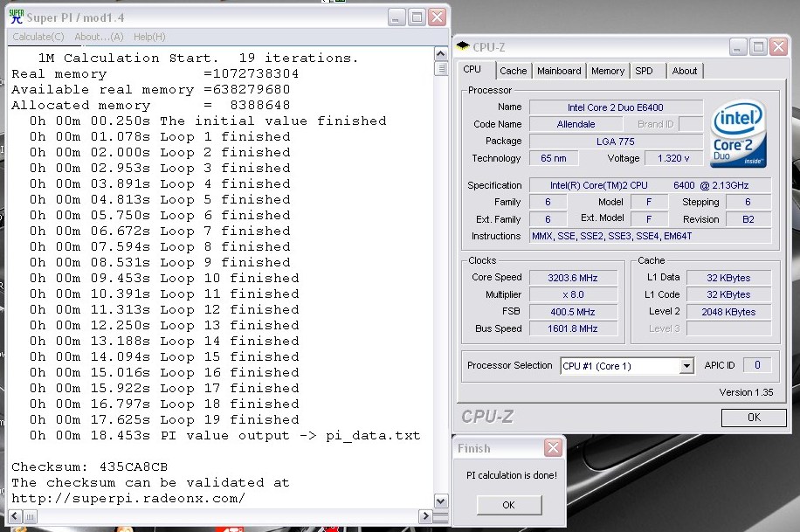Click the 'PI calculation is done!' message
The width and height of the screenshot is (800, 532).
[x=512, y=475]
